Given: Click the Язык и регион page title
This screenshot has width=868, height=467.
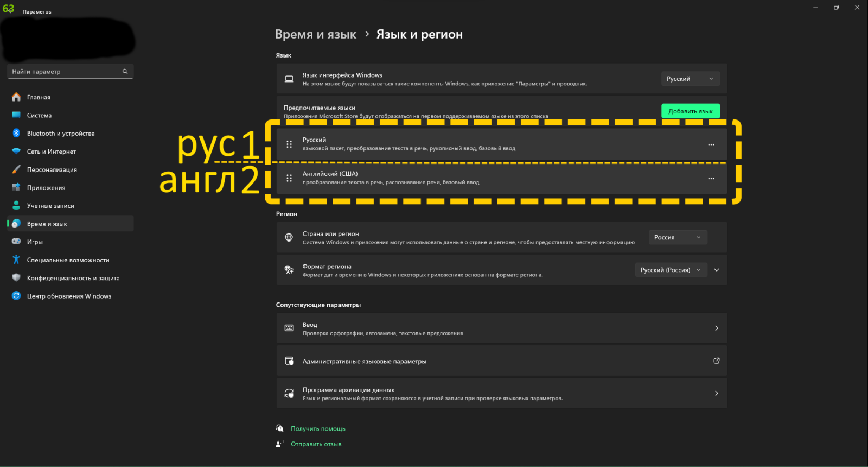Looking at the screenshot, I should pyautogui.click(x=419, y=34).
